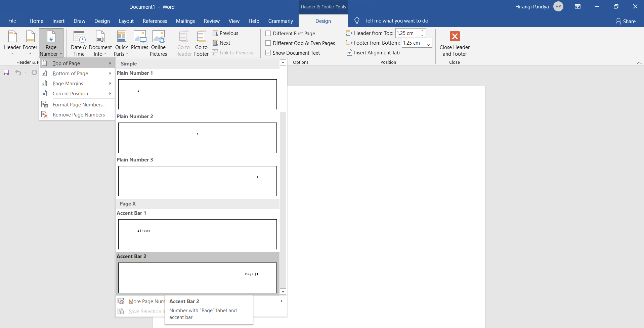Open the Grammarly tab

[281, 21]
